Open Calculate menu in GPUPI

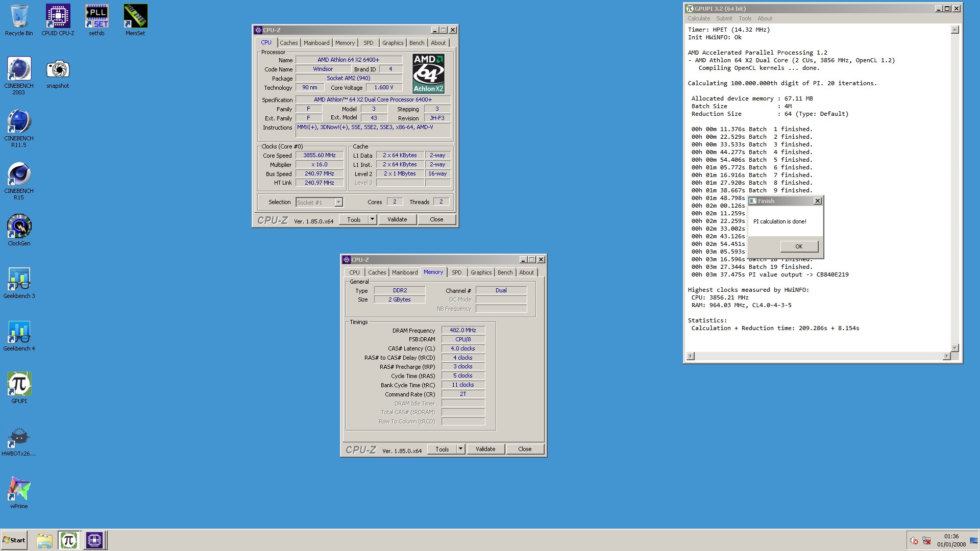click(x=699, y=18)
